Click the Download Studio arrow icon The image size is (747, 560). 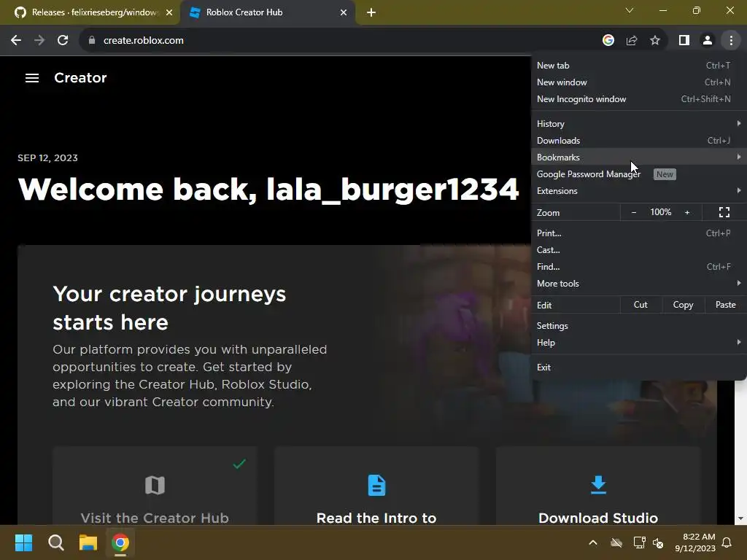[x=598, y=485]
